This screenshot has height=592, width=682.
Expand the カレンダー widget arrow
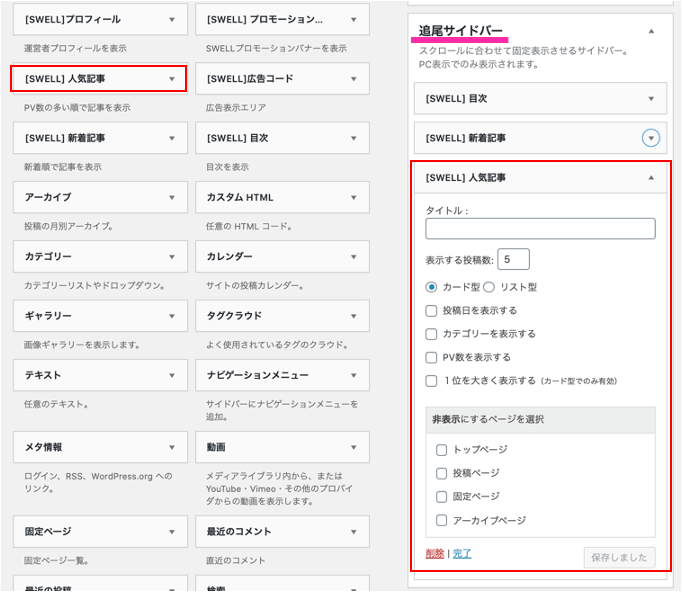point(354,257)
